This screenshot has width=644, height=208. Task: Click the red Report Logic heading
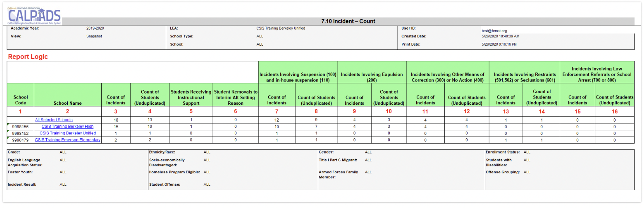point(28,56)
